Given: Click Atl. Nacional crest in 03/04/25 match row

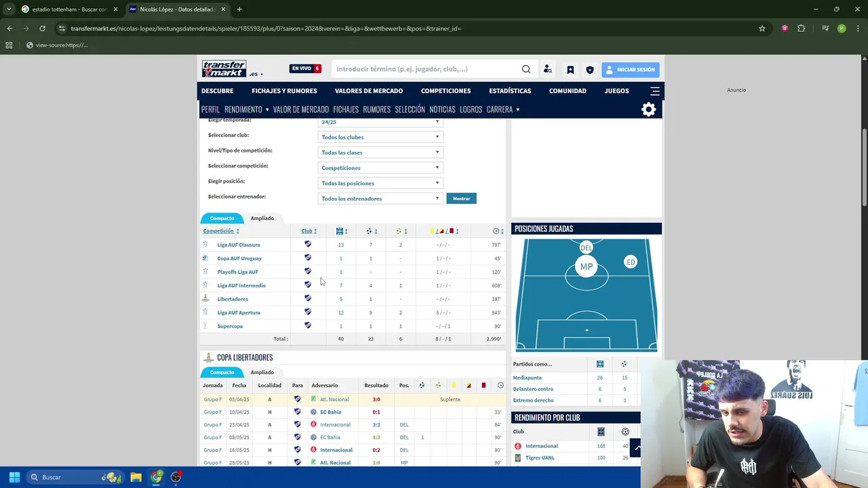Looking at the screenshot, I should coord(313,399).
